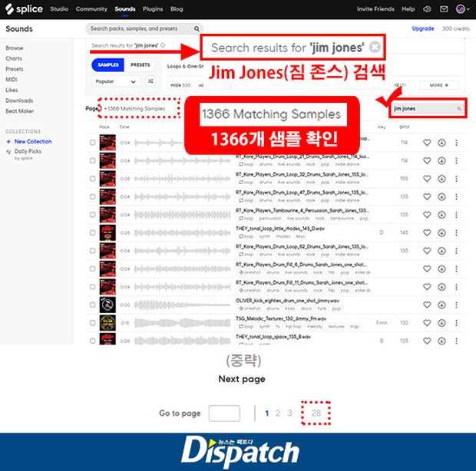The image size is (476, 471).
Task: Clear the small 'jim jones' search results label
Action: tap(163, 45)
